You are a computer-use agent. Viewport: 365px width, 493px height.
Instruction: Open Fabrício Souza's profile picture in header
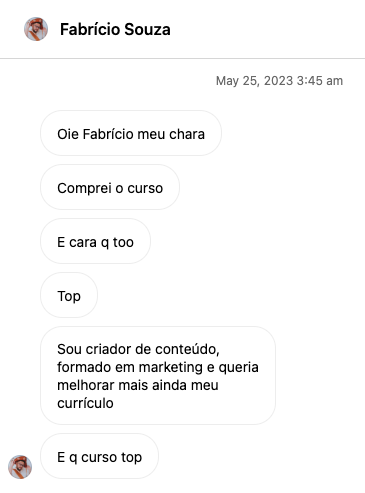[36, 29]
